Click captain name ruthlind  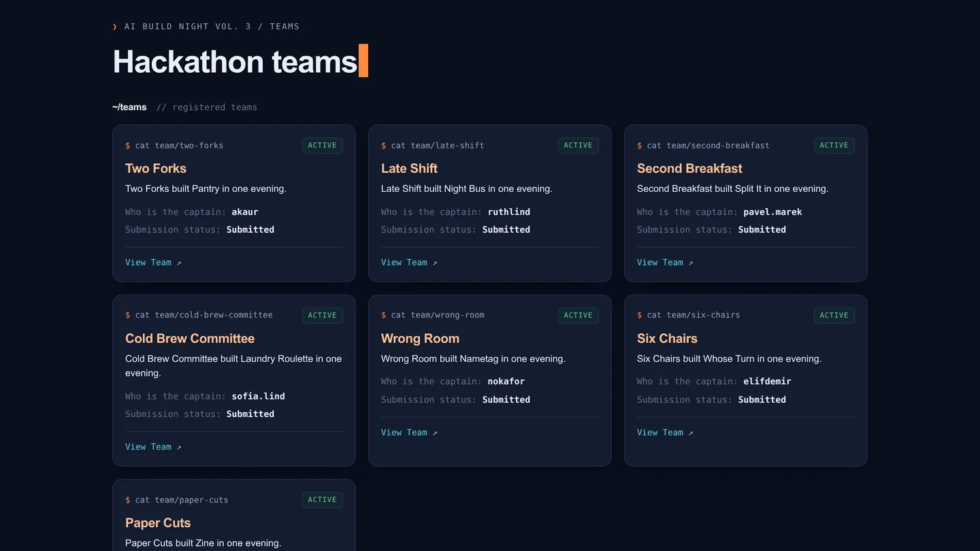(x=509, y=212)
